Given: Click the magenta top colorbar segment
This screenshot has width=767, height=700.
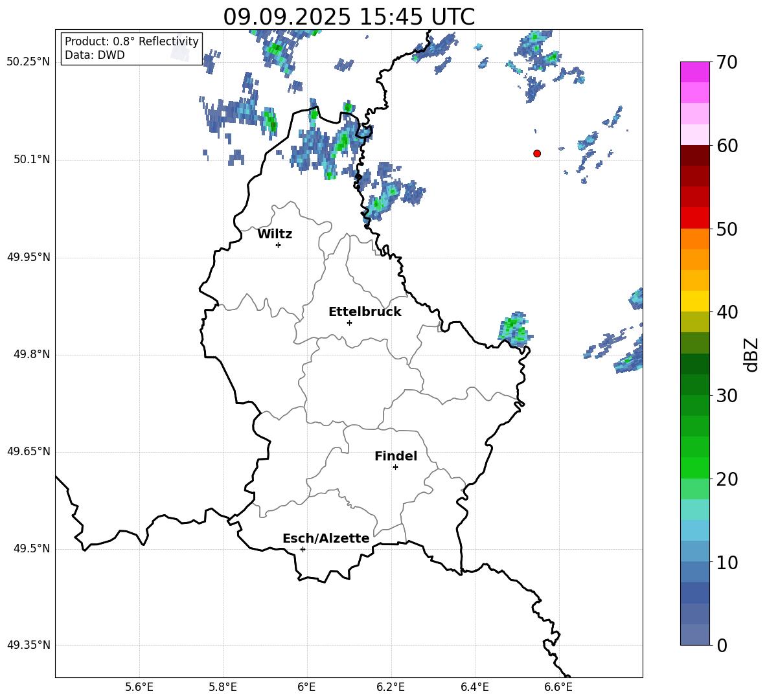Looking at the screenshot, I should point(695,73).
